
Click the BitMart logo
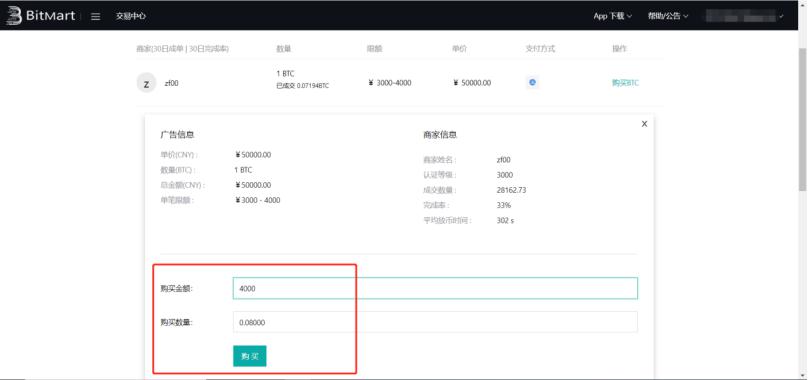pos(40,16)
